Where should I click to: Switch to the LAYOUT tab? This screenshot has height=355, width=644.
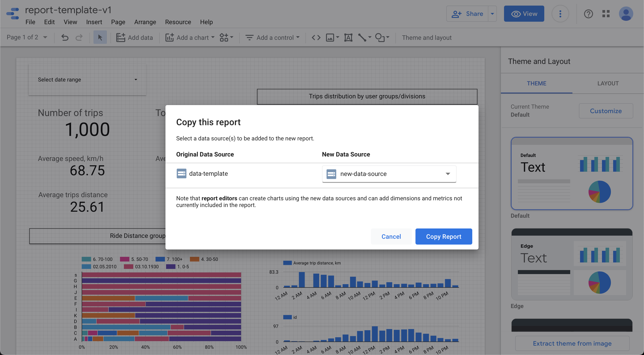click(608, 83)
